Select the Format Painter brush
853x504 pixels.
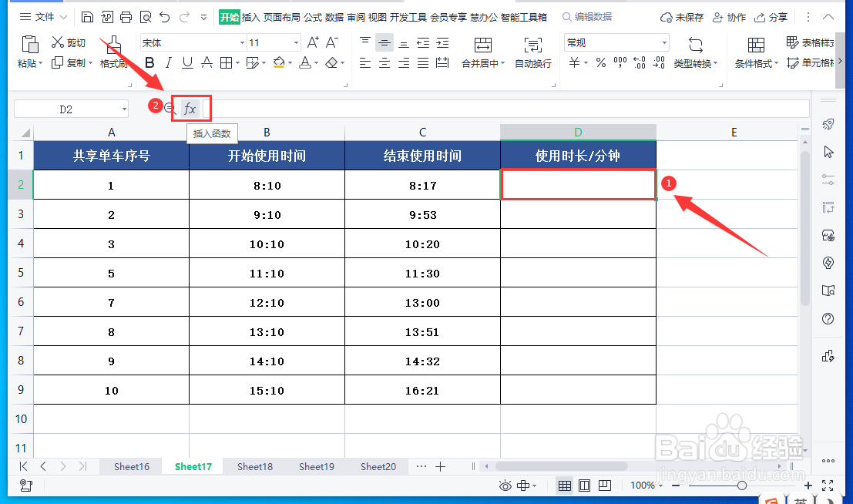coord(114,45)
